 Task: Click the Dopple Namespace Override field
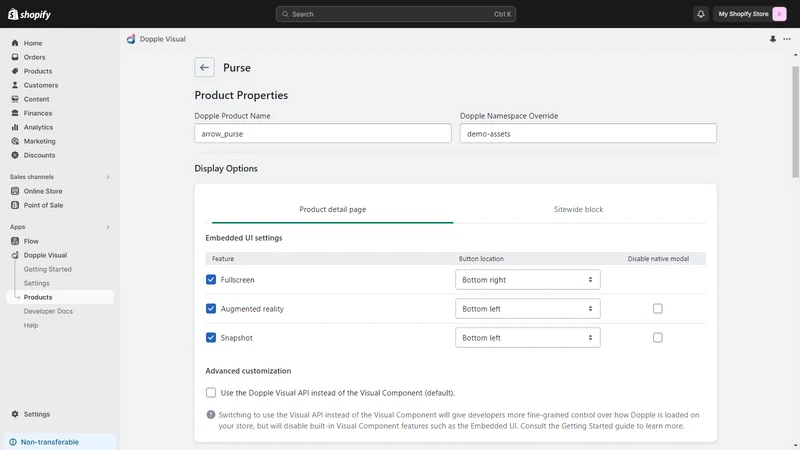[588, 134]
